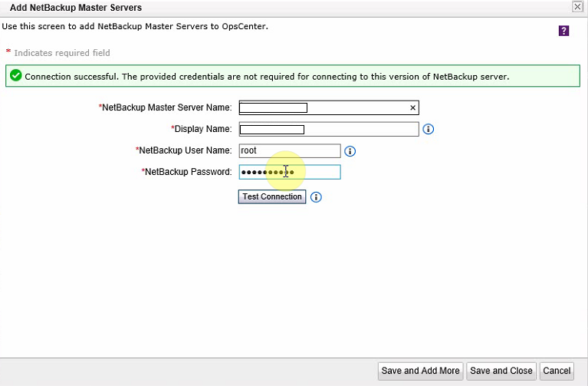588x386 pixels.
Task: Click the Display Name label text
Action: [x=202, y=129]
